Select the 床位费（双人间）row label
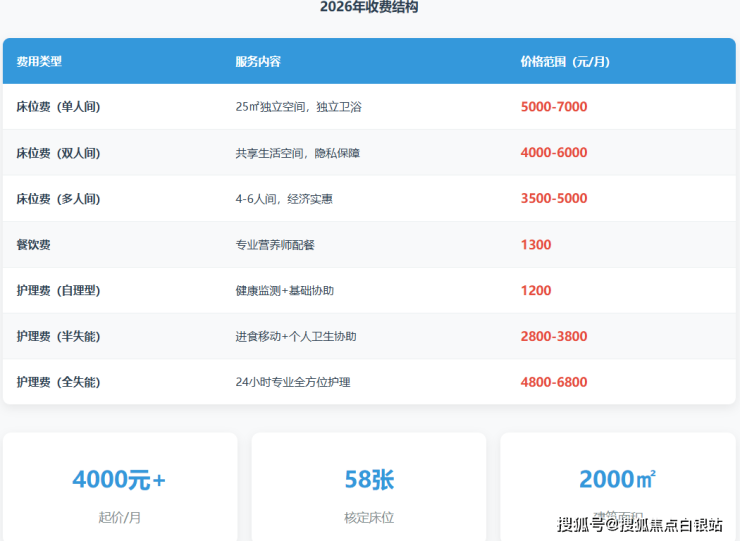 58,153
